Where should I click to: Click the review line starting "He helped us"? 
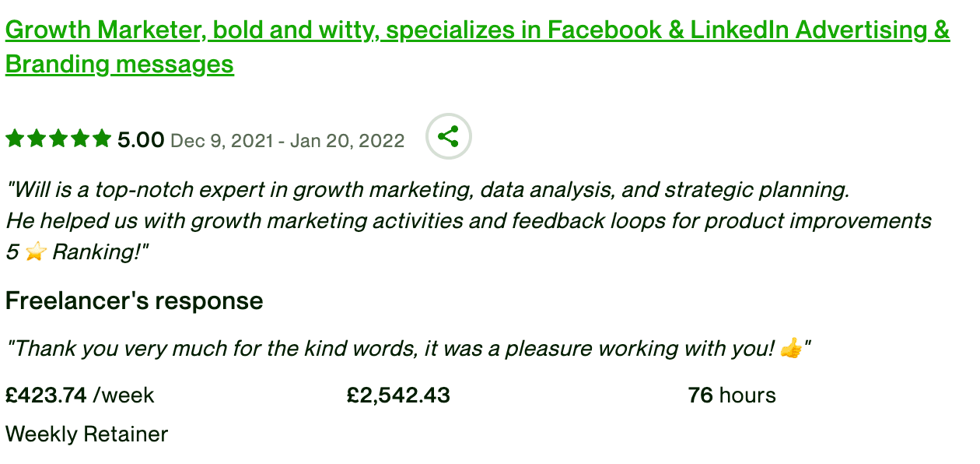(468, 221)
